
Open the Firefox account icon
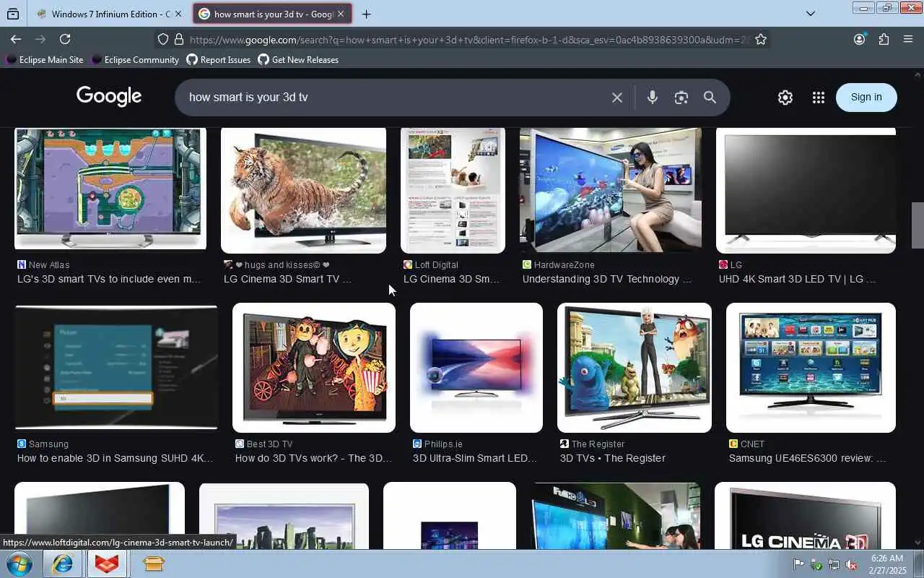(859, 39)
